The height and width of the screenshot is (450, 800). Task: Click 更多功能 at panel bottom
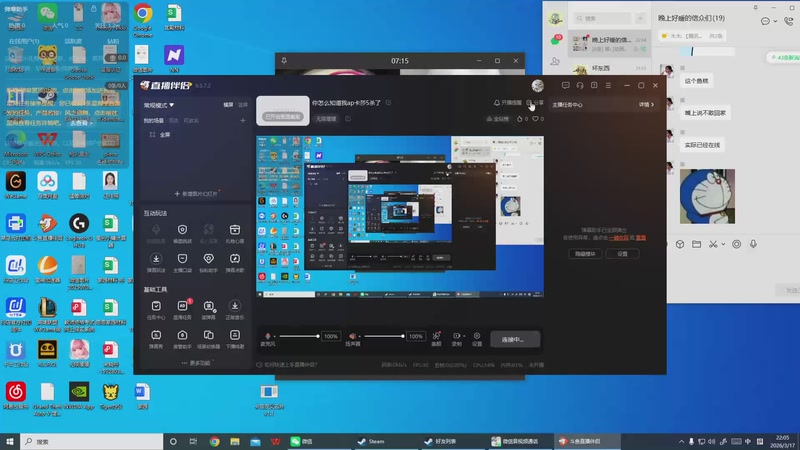point(196,363)
